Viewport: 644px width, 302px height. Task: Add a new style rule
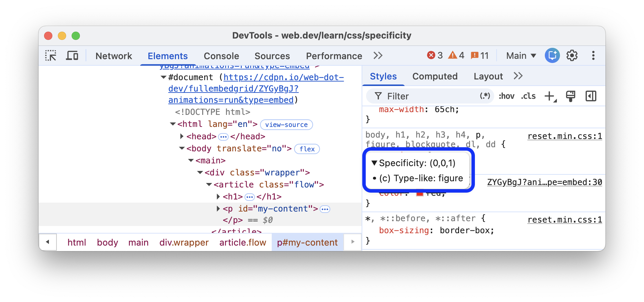point(550,96)
